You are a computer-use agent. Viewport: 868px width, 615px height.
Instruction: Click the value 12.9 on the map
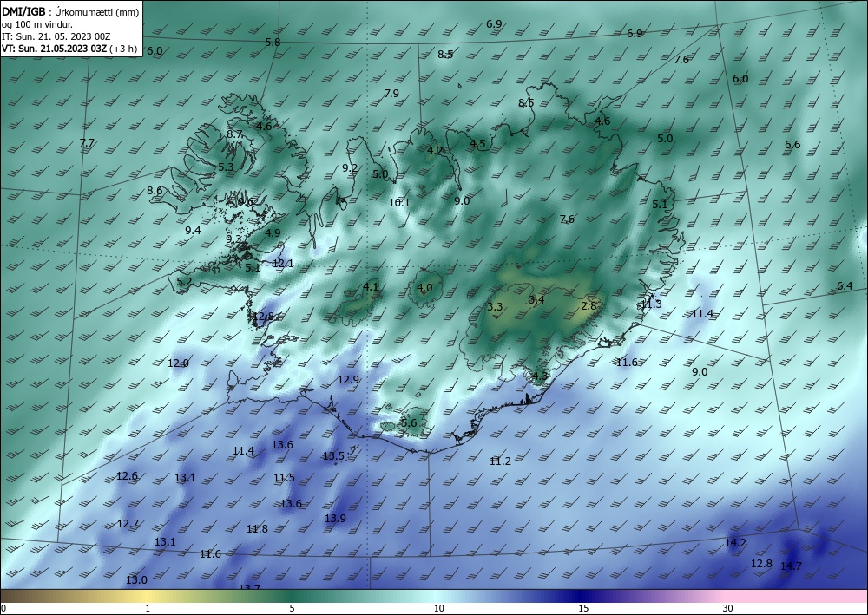[348, 379]
